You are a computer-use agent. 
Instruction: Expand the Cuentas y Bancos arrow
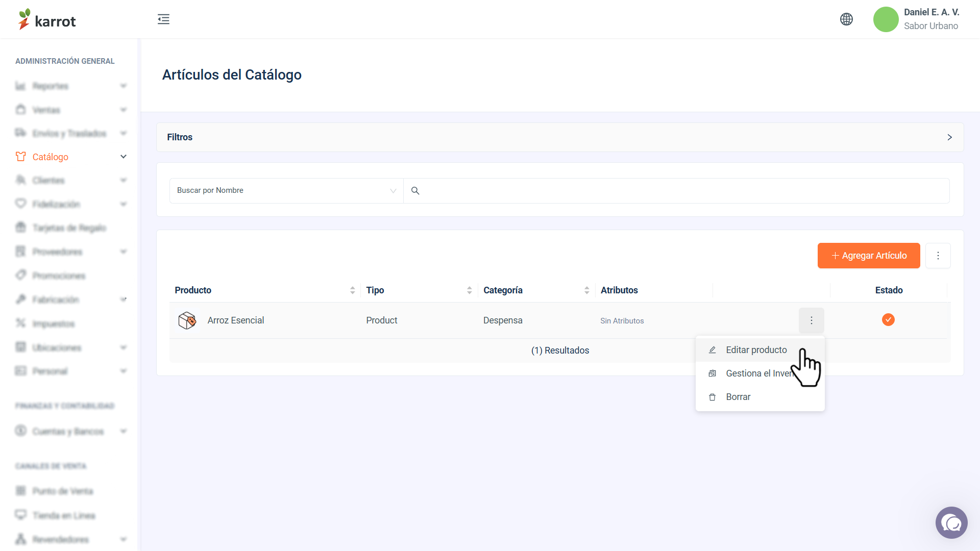tap(123, 431)
